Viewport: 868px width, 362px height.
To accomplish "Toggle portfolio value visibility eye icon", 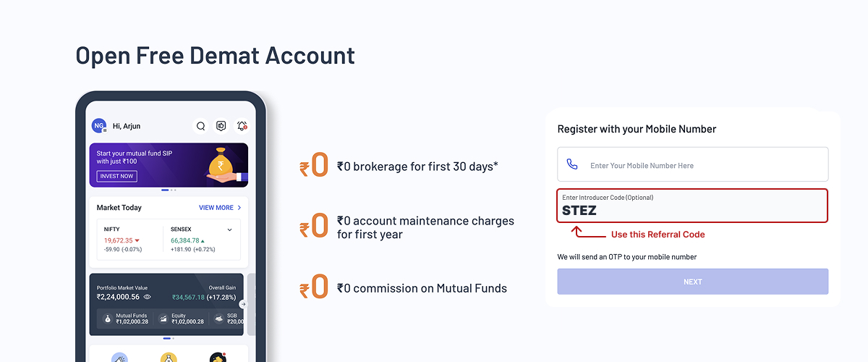I will pyautogui.click(x=148, y=297).
